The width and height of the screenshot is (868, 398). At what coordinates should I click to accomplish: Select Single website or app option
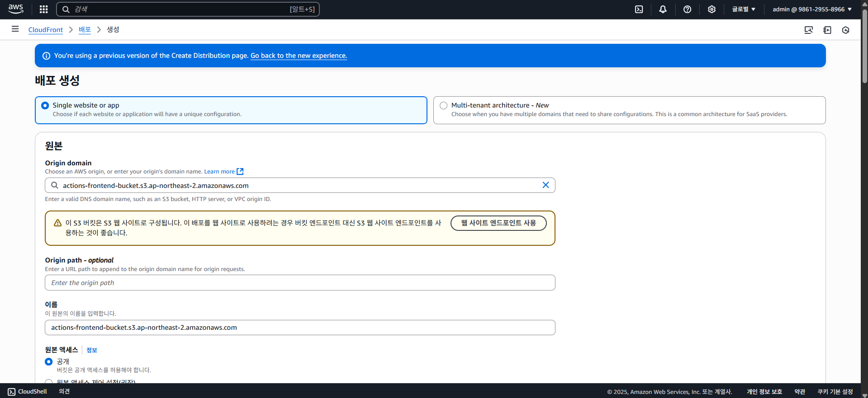pyautogui.click(x=231, y=110)
